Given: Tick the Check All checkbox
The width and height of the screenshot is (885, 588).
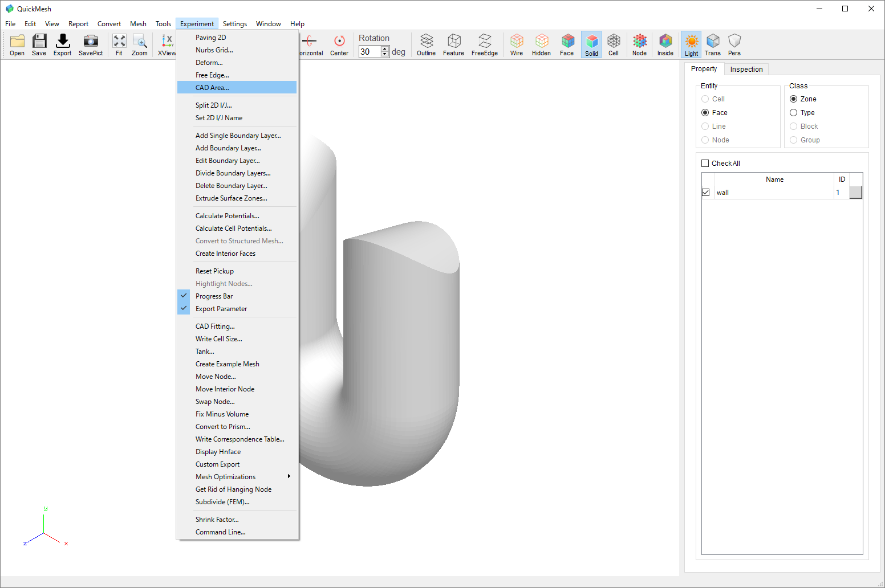Looking at the screenshot, I should (x=705, y=164).
